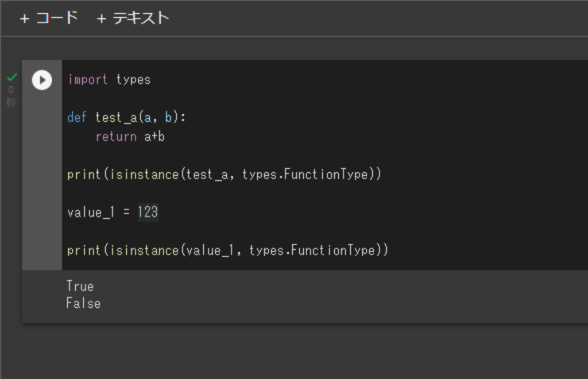
Task: Click the 'False' output line
Action: coord(83,303)
